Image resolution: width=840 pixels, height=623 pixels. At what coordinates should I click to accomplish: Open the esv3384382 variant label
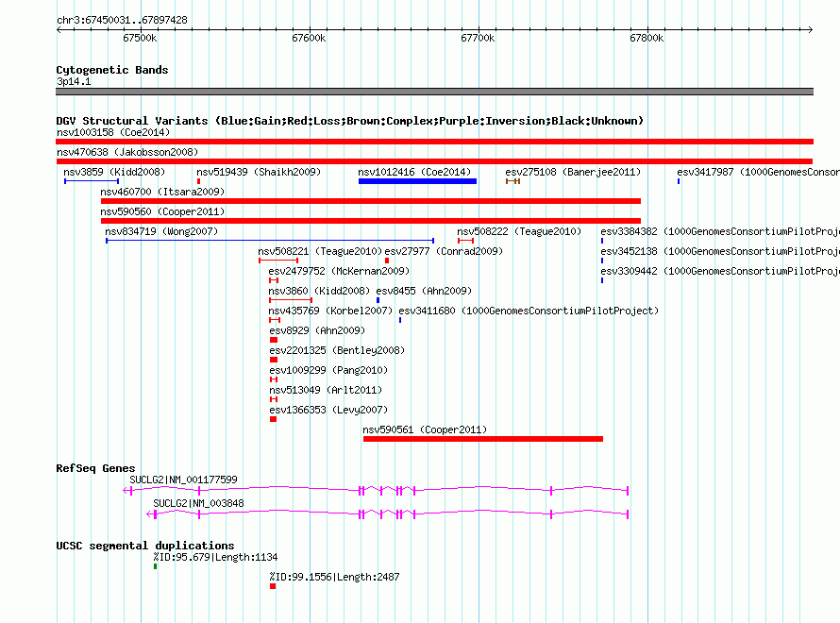(720, 231)
